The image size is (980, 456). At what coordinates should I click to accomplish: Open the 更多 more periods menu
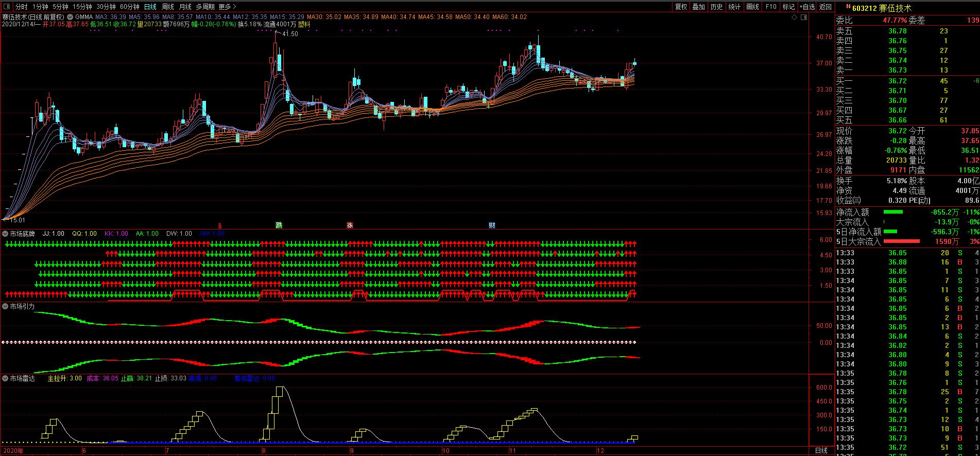coord(227,7)
